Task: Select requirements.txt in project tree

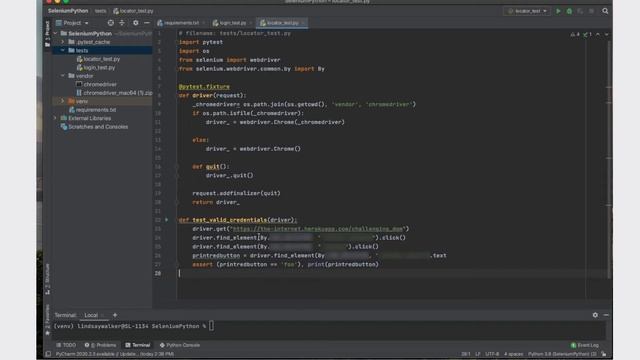Action: pos(93,110)
